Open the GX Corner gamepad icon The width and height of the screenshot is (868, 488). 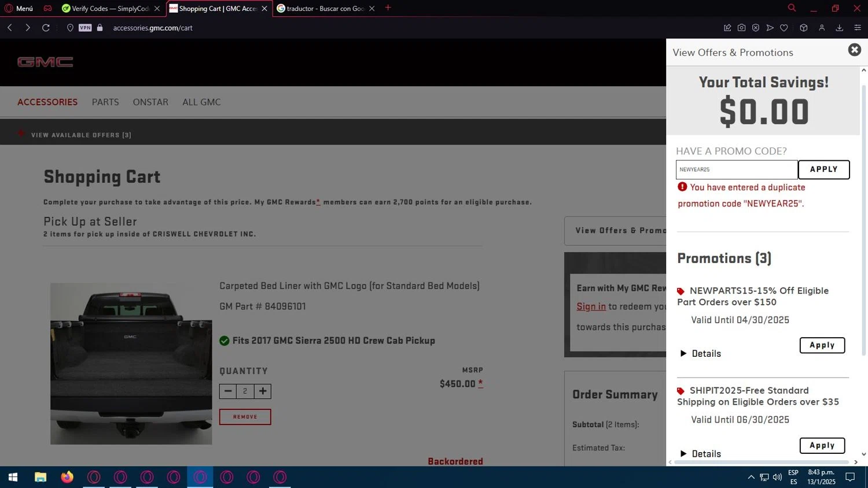tap(47, 8)
